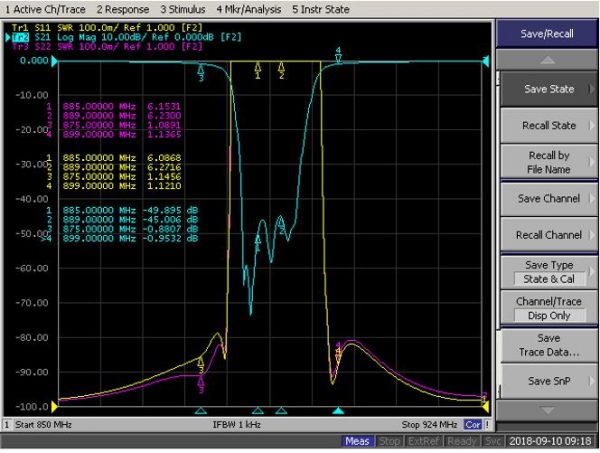Click the IFBW 1 kHz field
The height and width of the screenshot is (453, 600).
coord(236,425)
